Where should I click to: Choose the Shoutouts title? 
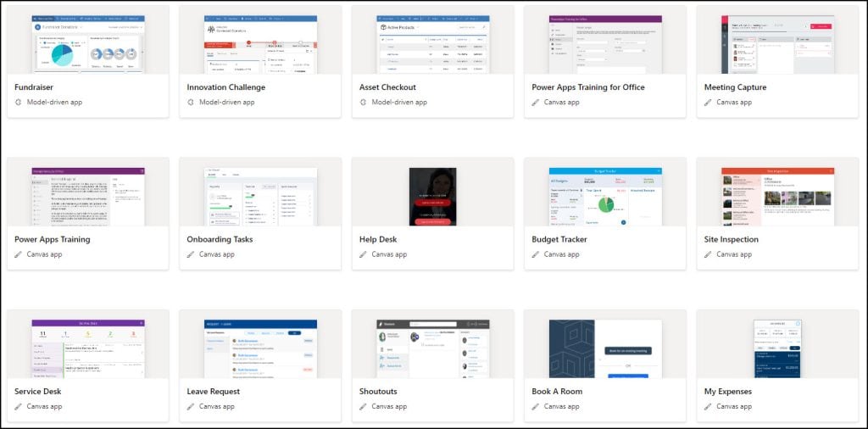pyautogui.click(x=378, y=392)
